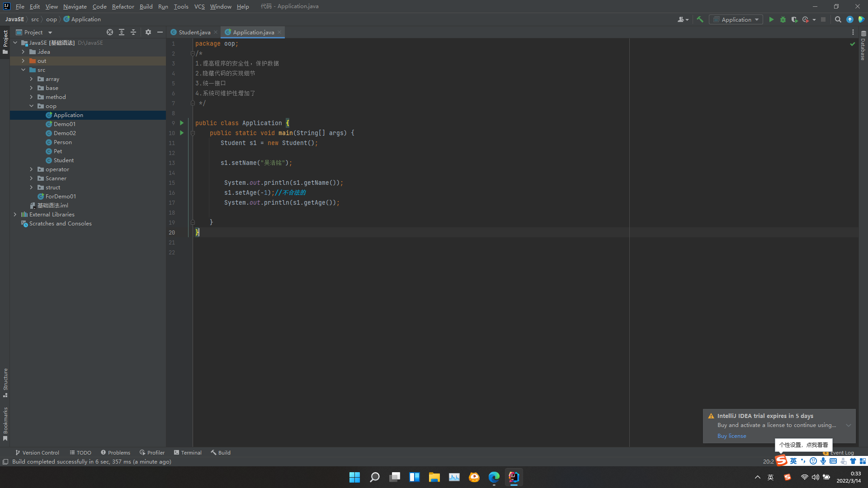
Task: Expand the operator package folder
Action: pos(31,169)
